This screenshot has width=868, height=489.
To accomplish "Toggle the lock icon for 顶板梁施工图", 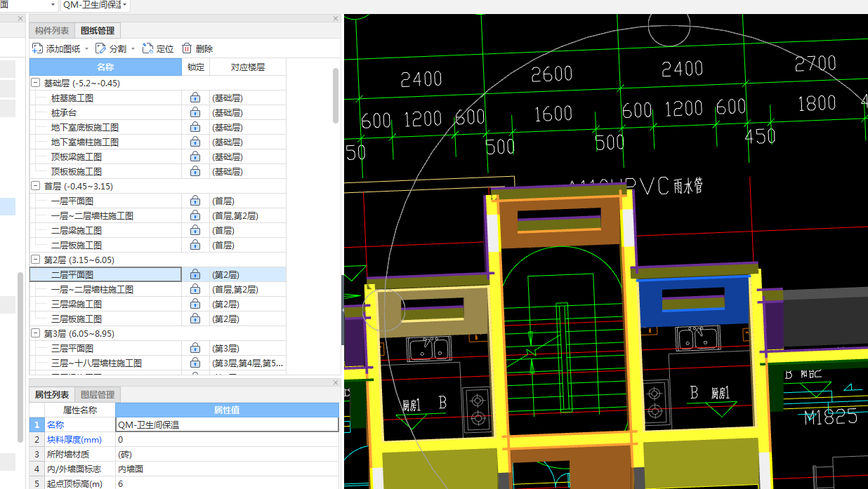I will (x=195, y=157).
